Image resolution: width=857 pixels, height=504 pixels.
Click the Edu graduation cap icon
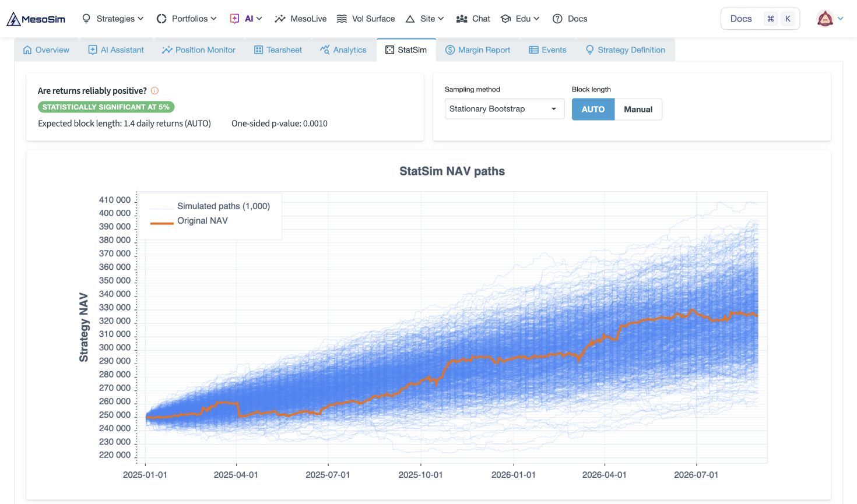(505, 19)
